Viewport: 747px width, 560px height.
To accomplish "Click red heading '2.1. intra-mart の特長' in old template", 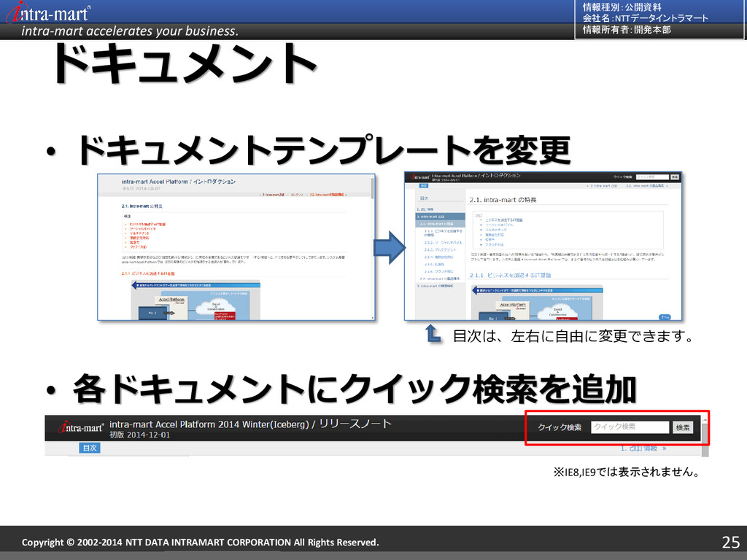I will [142, 206].
